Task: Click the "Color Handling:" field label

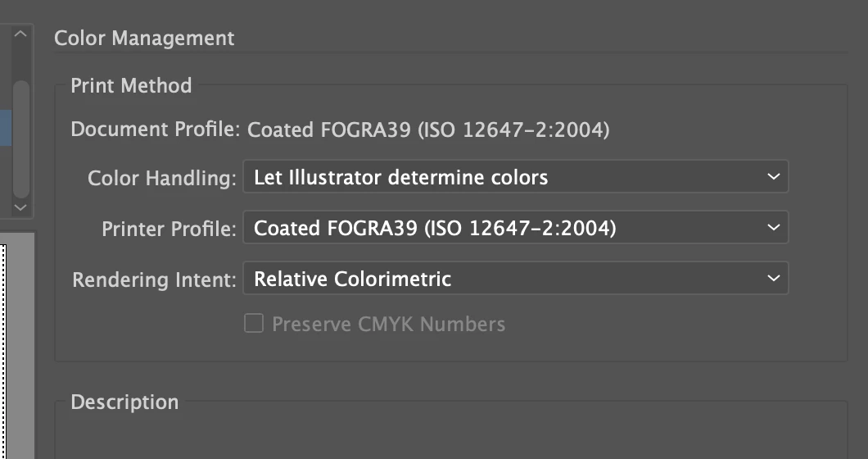Action: [161, 179]
